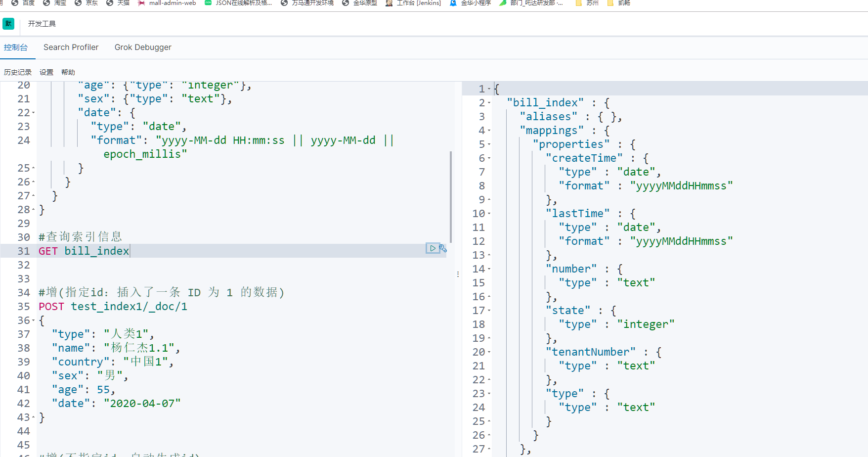Open the 苏州 bookmark folder
This screenshot has width=868, height=457.
pyautogui.click(x=587, y=3)
